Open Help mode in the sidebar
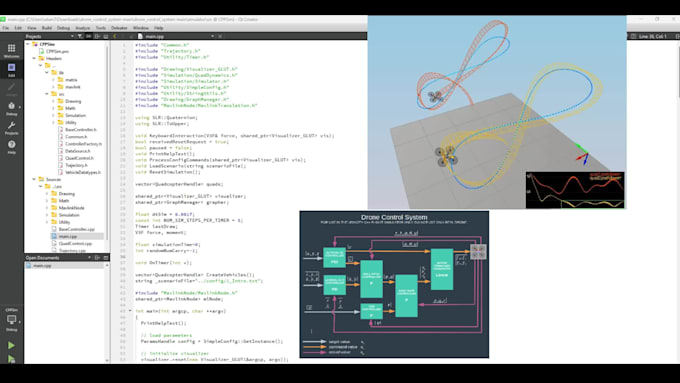Image resolution: width=680 pixels, height=383 pixels. coord(11,147)
